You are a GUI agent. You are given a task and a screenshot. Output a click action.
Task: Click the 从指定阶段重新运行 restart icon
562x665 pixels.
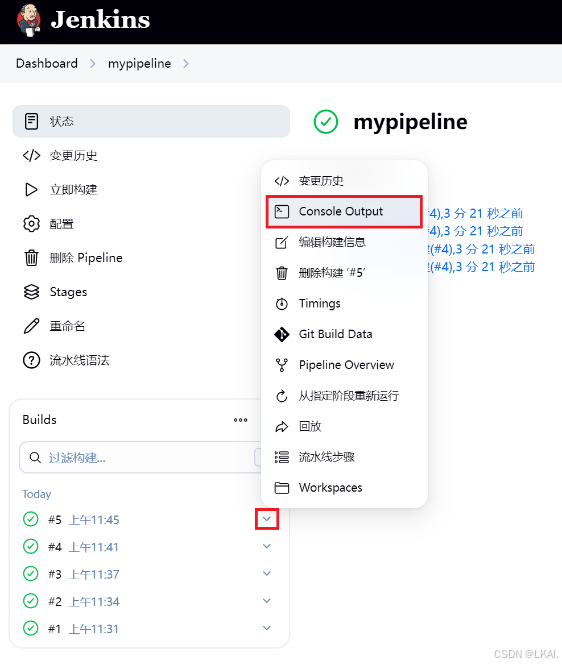pos(282,396)
